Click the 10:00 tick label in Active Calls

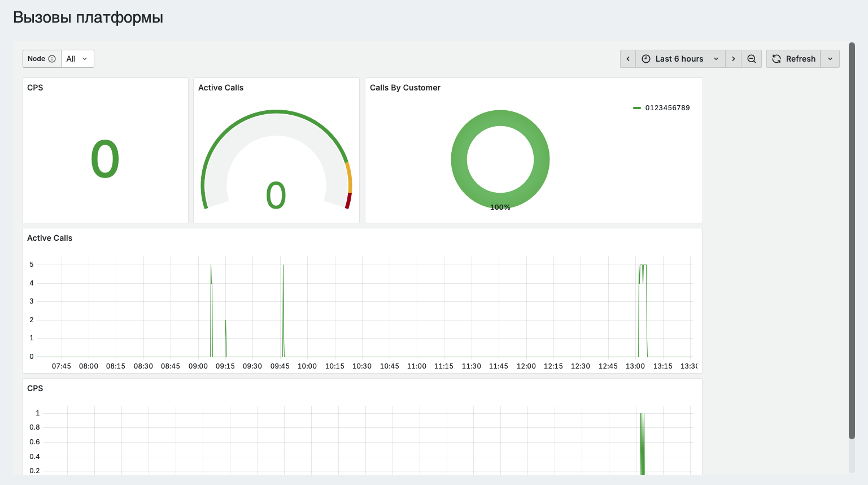[x=307, y=366]
